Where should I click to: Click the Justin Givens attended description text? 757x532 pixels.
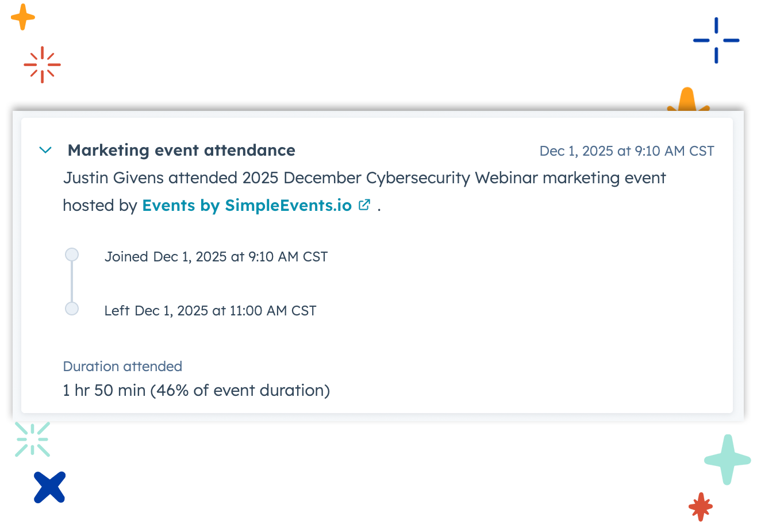pos(364,178)
